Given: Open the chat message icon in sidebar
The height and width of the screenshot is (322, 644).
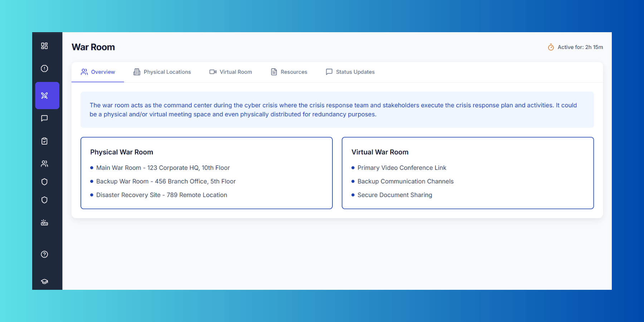Looking at the screenshot, I should click(44, 118).
